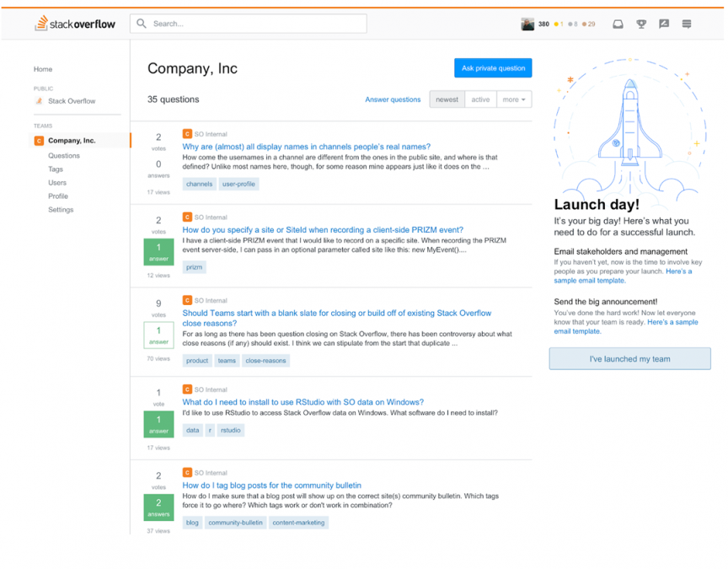Open question about client-side PRIZM event
This screenshot has height=569, width=728.
coord(323,229)
